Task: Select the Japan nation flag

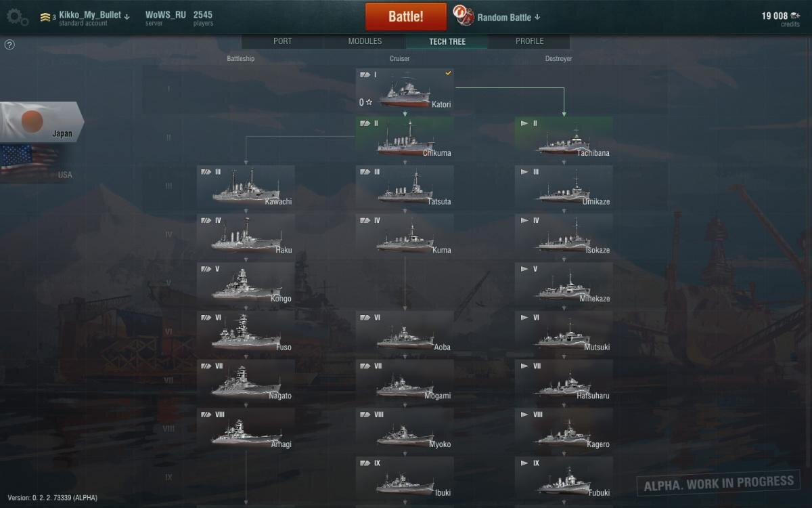Action: (x=41, y=122)
